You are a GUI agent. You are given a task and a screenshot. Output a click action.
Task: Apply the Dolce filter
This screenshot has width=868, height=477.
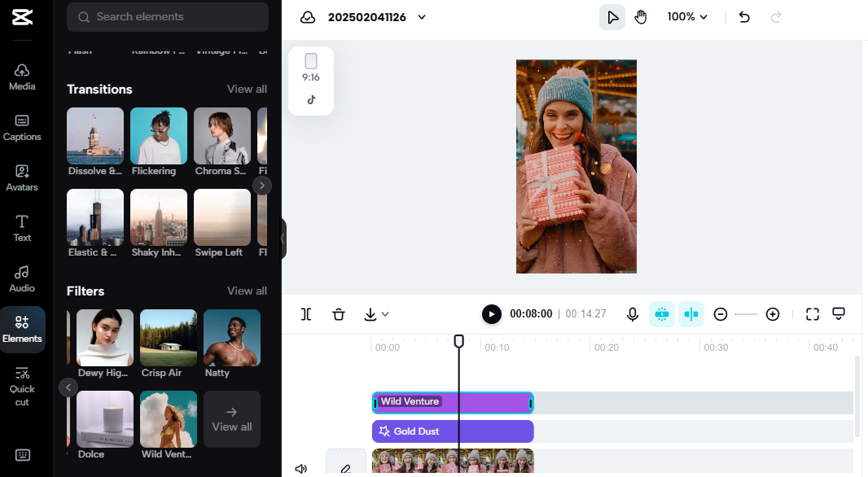[x=105, y=419]
